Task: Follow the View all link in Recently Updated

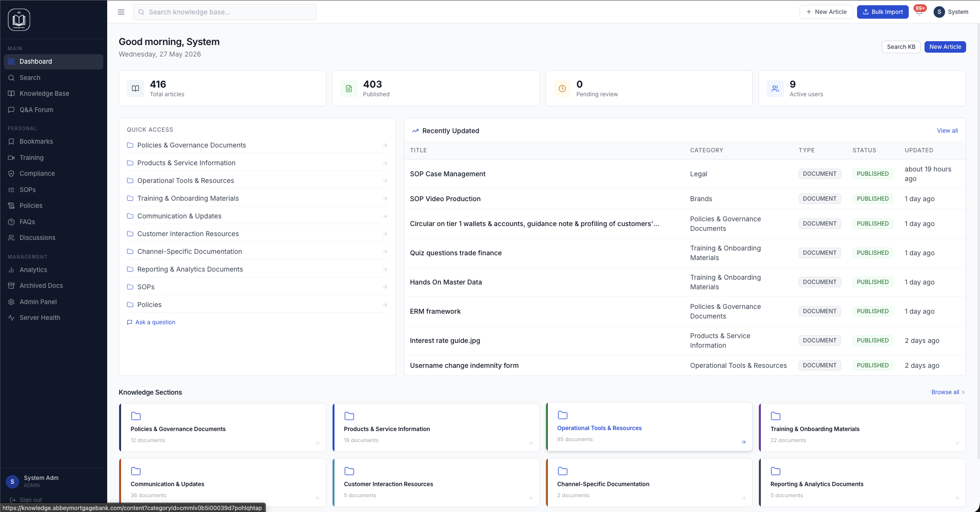Action: 947,131
